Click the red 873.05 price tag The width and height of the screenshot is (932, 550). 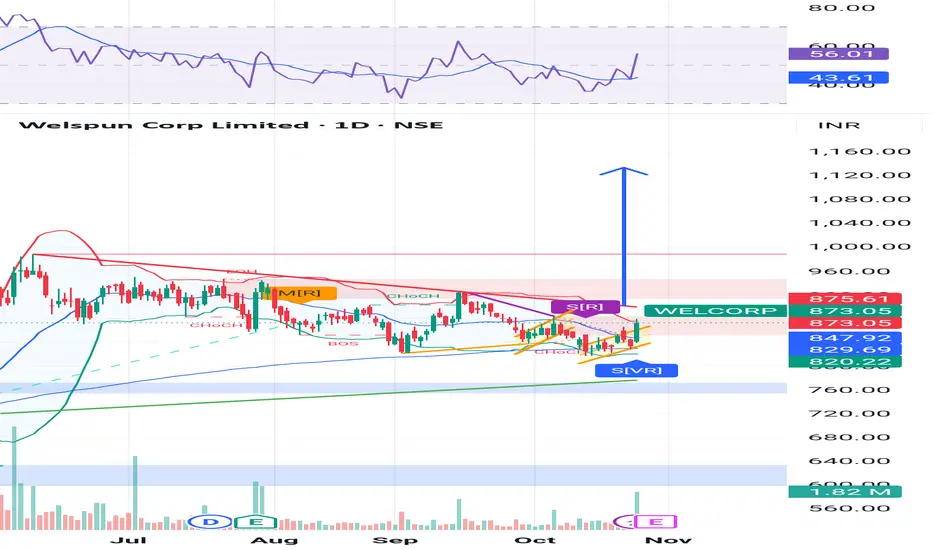pos(845,323)
